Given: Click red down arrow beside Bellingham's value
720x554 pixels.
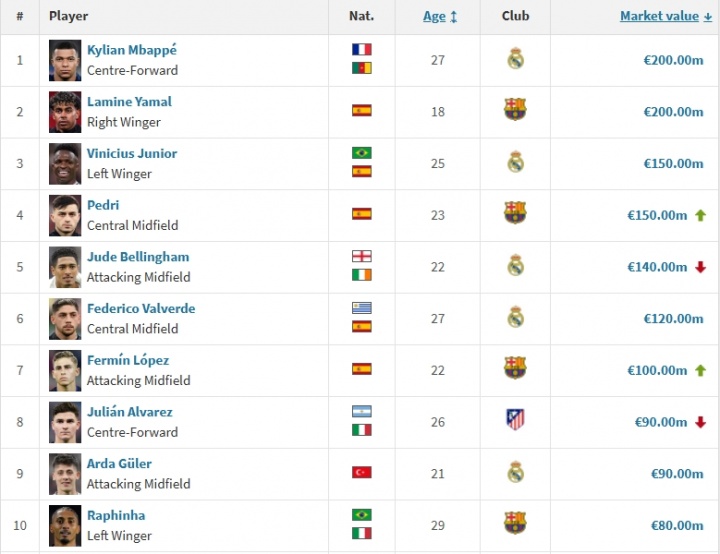Looking at the screenshot, I should 701,267.
